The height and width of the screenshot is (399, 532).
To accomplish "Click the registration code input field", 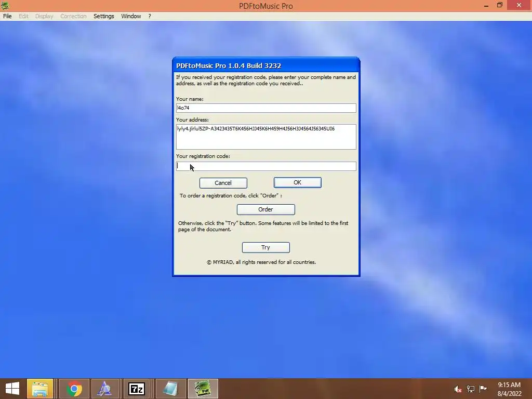I will pyautogui.click(x=266, y=166).
